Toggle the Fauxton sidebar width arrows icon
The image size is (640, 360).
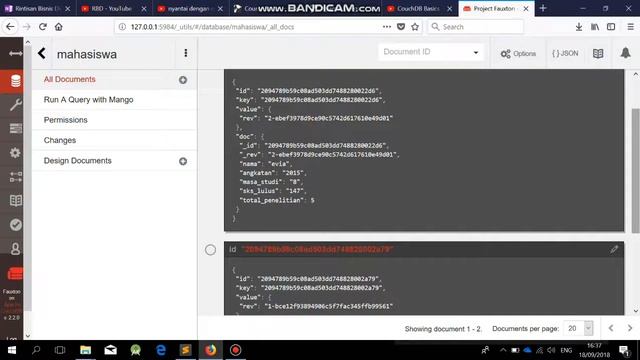[x=15, y=53]
